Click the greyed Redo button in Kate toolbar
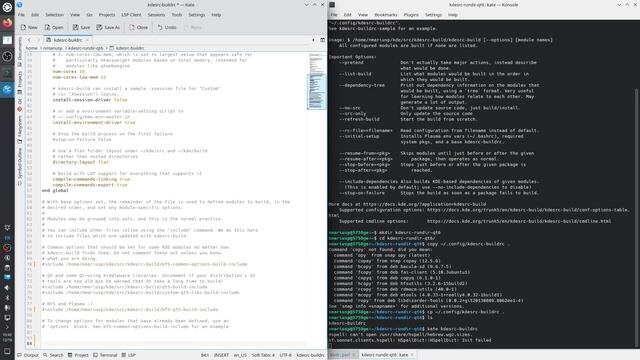The image size is (640, 360). (x=193, y=27)
